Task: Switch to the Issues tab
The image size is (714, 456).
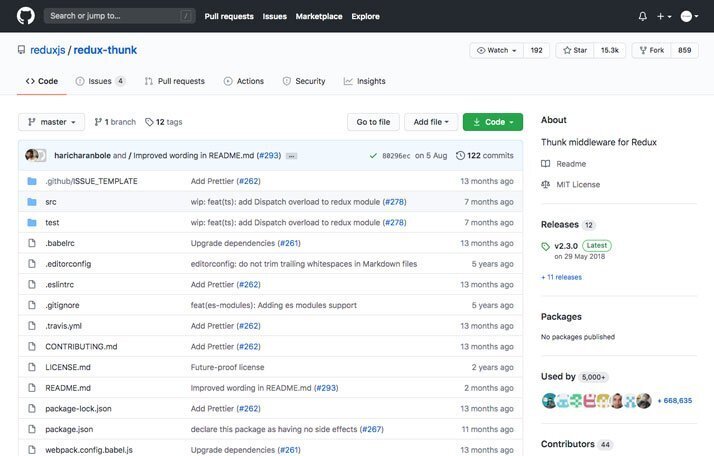Action: tap(100, 81)
